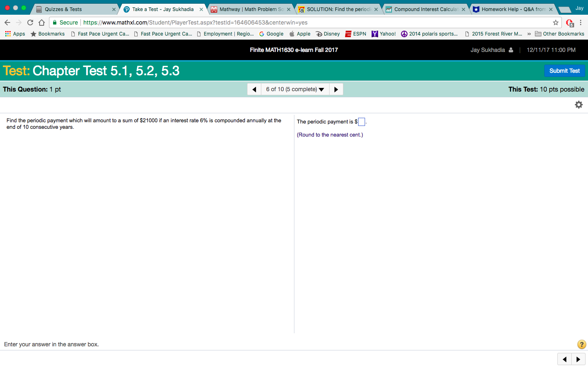Click the Submit Test button

pyautogui.click(x=565, y=71)
